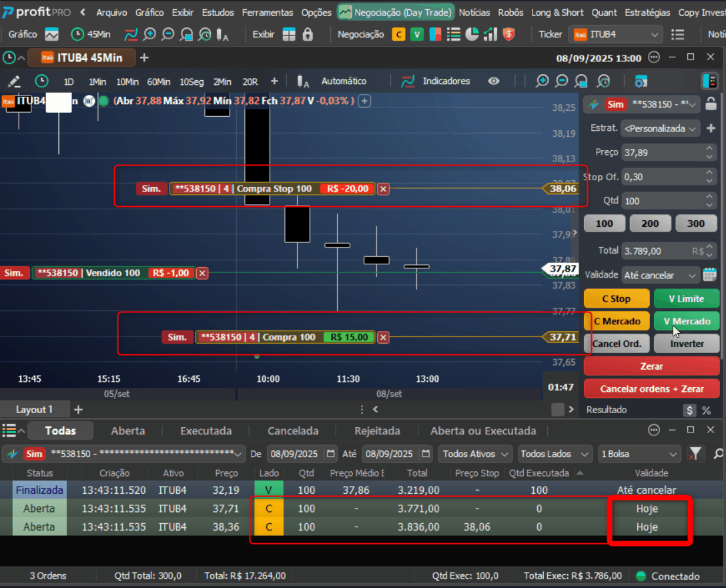The width and height of the screenshot is (726, 588).
Task: Switch to the Cancelada orders tab
Action: tap(293, 431)
